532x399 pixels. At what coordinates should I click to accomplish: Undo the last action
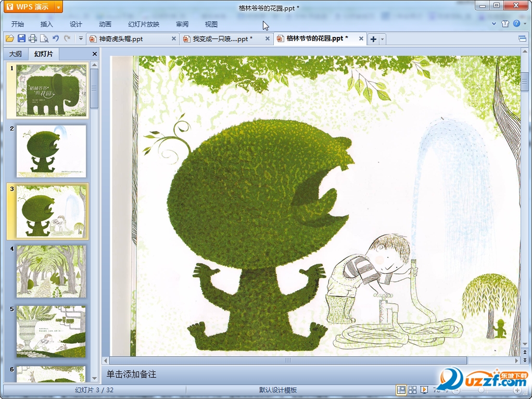click(56, 38)
